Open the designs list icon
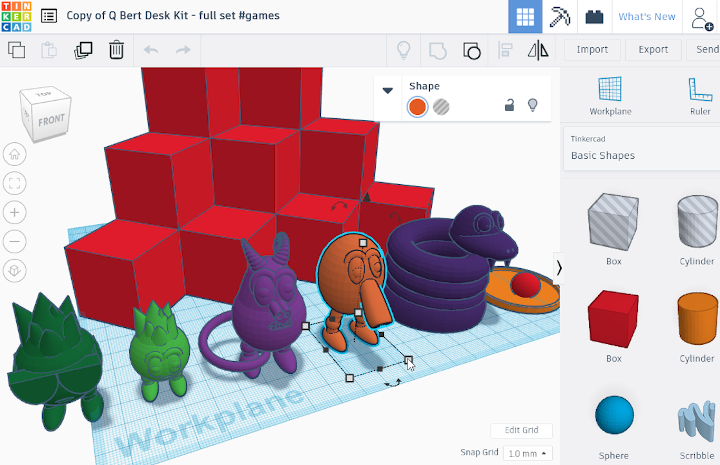This screenshot has height=465, width=720. 49,16
